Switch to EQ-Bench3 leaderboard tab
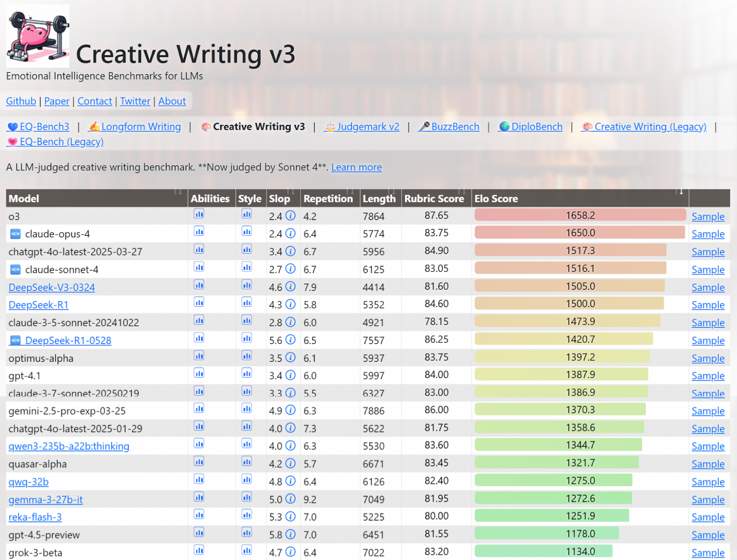 [x=38, y=127]
